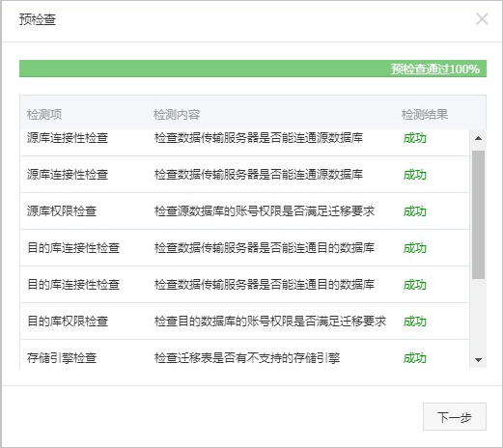Screen dimensions: 503x448
Task: Click the empty scrollbar track below the thumb
Action: click(478, 316)
